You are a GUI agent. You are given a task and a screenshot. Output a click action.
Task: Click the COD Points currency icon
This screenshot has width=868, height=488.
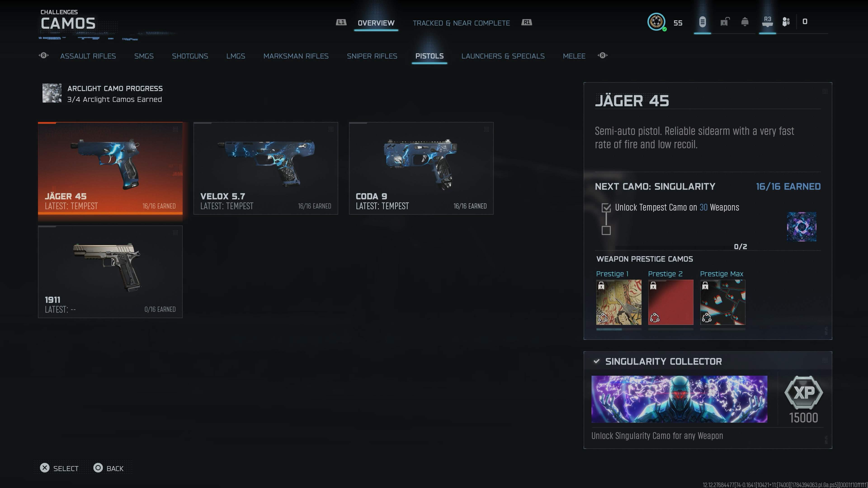tap(786, 22)
